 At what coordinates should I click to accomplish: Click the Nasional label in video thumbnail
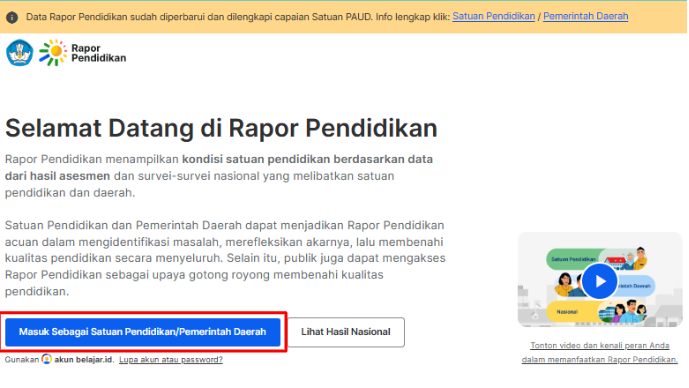(567, 312)
